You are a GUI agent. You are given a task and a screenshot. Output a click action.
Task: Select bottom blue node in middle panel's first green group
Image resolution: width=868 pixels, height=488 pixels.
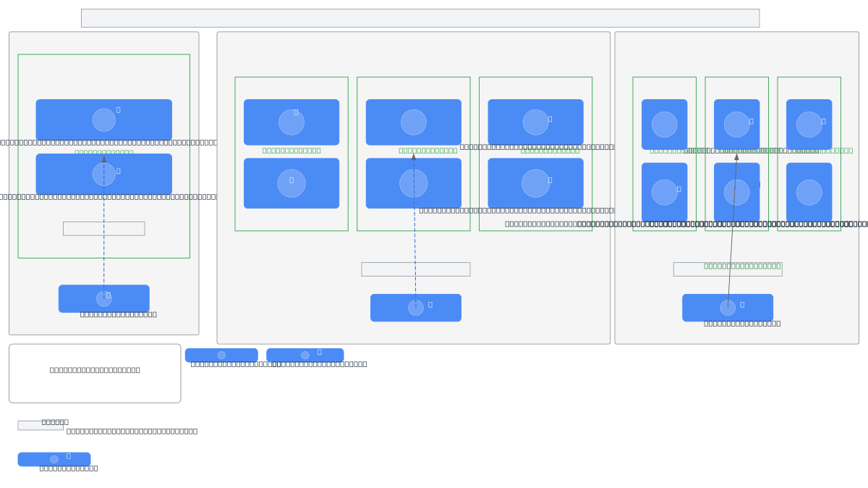pos(292,183)
